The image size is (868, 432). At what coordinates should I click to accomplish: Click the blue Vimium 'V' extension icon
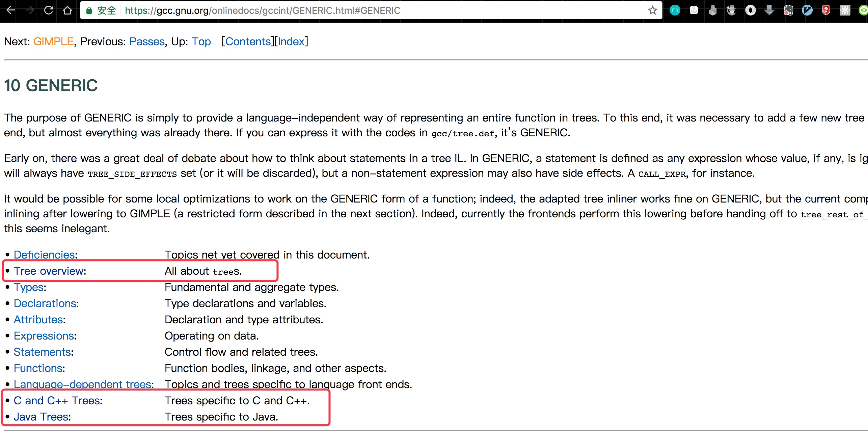pyautogui.click(x=807, y=10)
